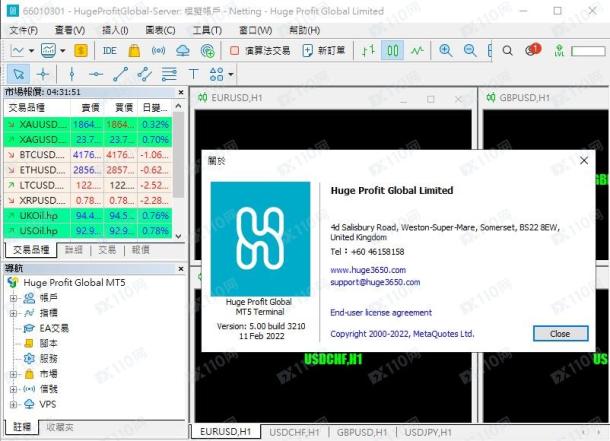Open the 工具(T) menu
The width and height of the screenshot is (610, 441).
point(207,30)
